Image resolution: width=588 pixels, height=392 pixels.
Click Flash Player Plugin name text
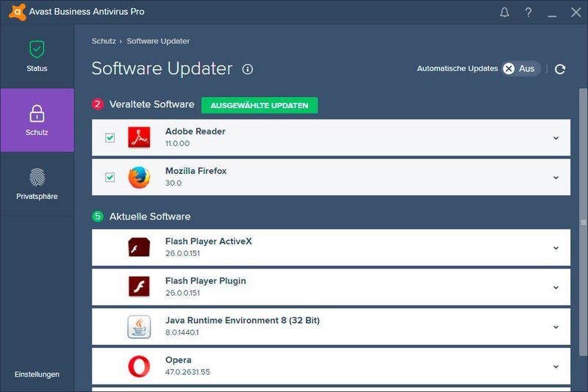[x=206, y=281]
